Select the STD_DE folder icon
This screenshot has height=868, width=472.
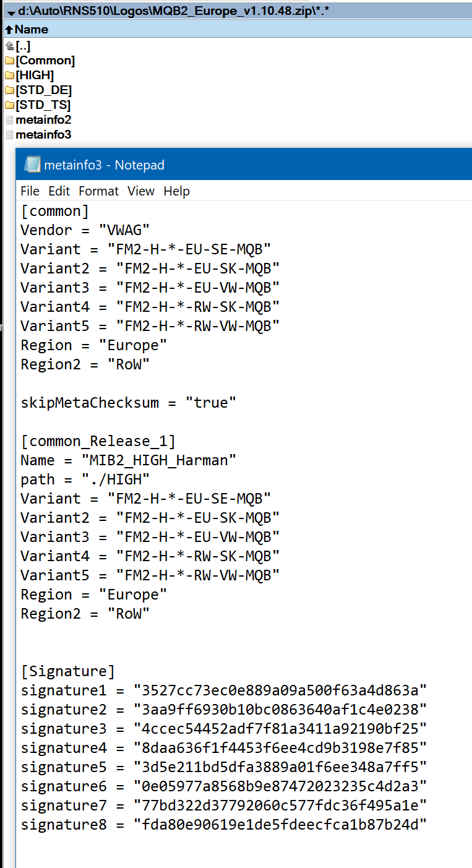coord(9,90)
